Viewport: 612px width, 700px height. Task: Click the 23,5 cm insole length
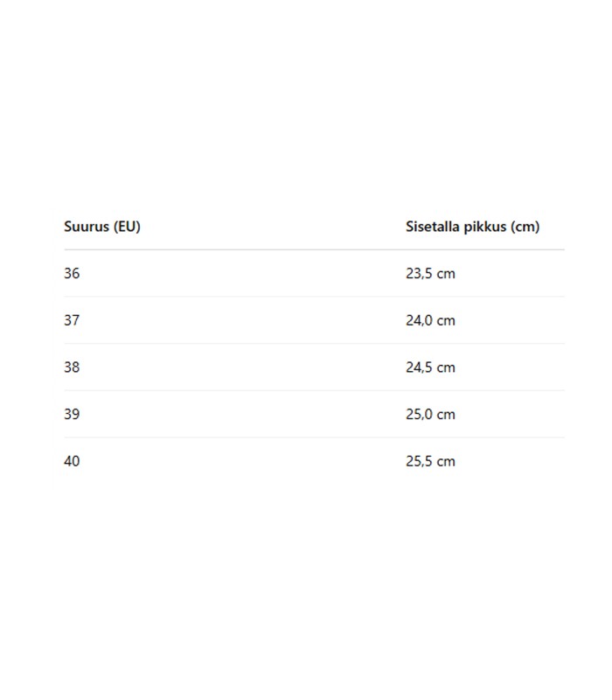[x=430, y=274]
